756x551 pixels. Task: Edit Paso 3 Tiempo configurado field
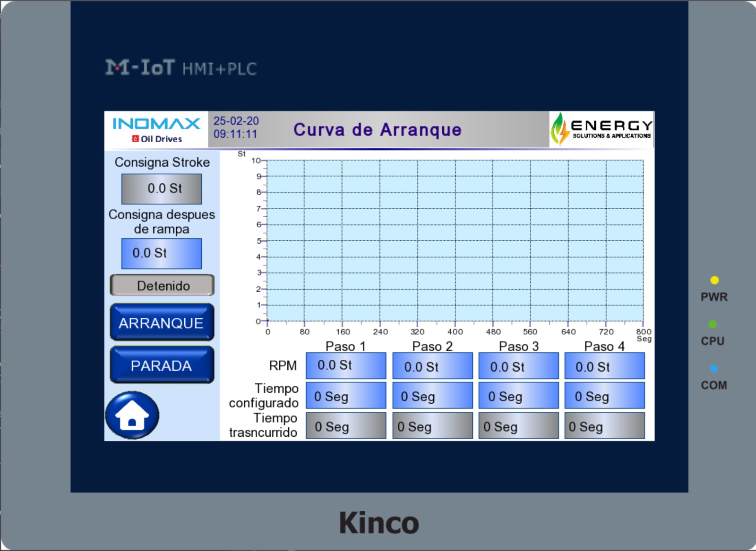[518, 396]
